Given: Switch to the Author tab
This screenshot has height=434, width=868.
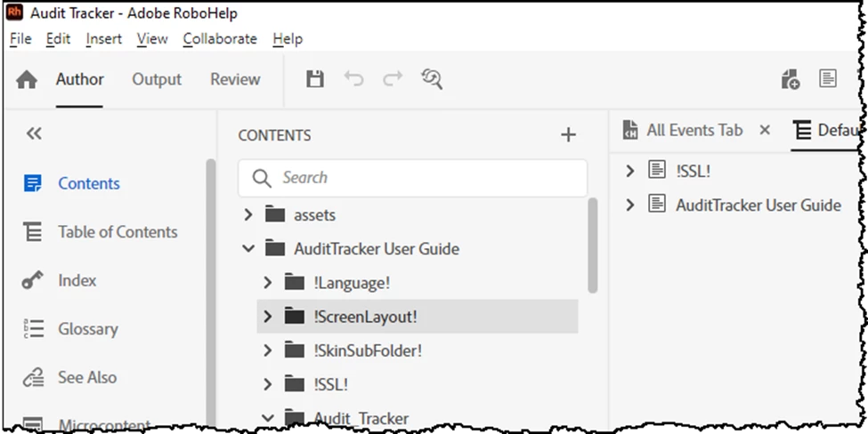Looking at the screenshot, I should pyautogui.click(x=80, y=80).
